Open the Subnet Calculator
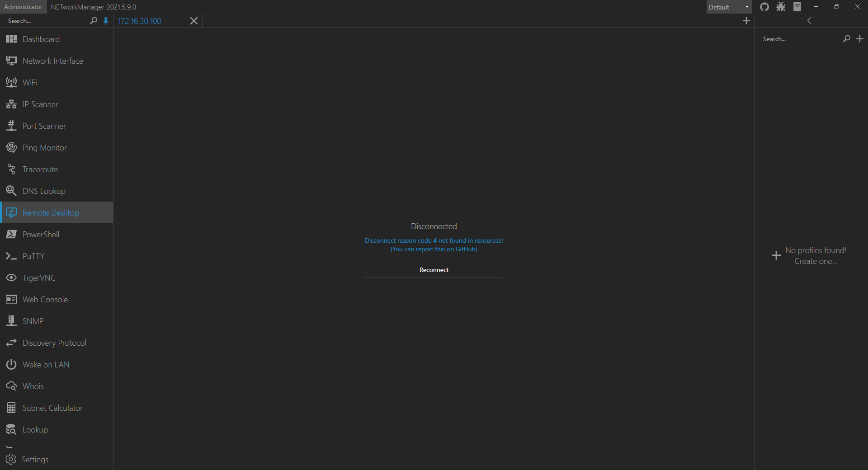 pos(52,407)
